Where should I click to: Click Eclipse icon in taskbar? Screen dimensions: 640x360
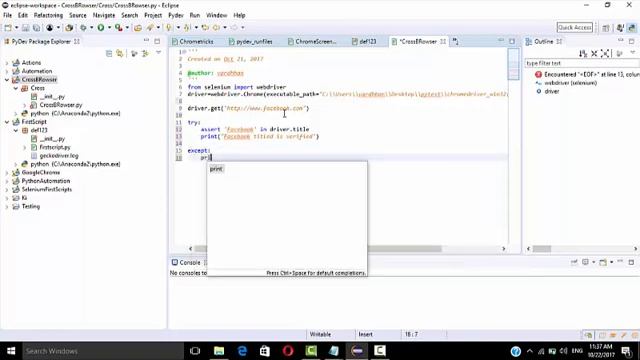click(357, 351)
